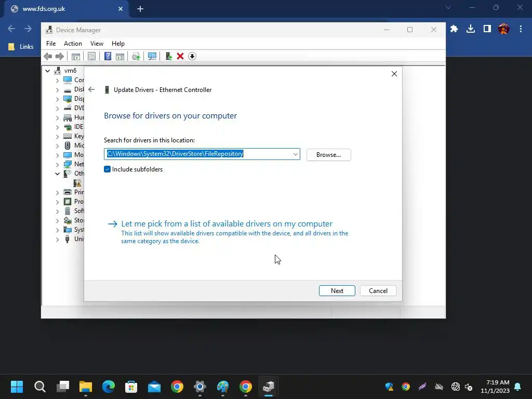Click the Back arrow in Device Manager toolbar

pyautogui.click(x=48, y=56)
